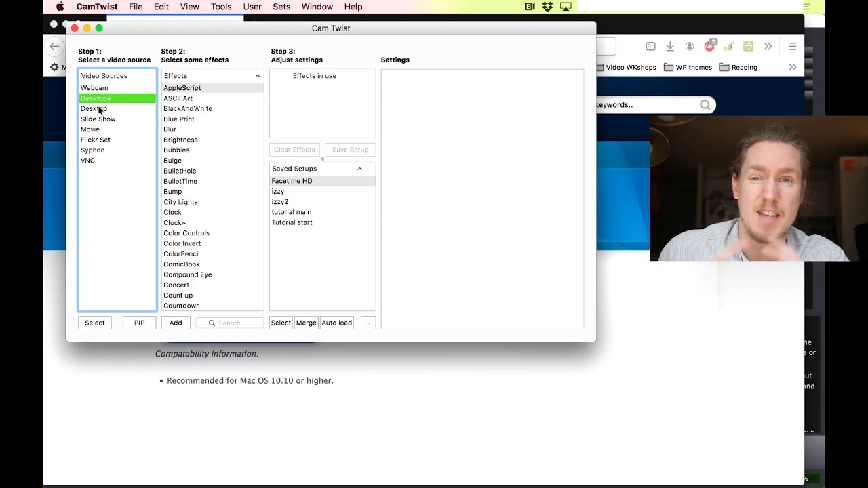Screen dimensions: 868x488
Task: Click the green print-friendly extension icon
Action: point(748,47)
